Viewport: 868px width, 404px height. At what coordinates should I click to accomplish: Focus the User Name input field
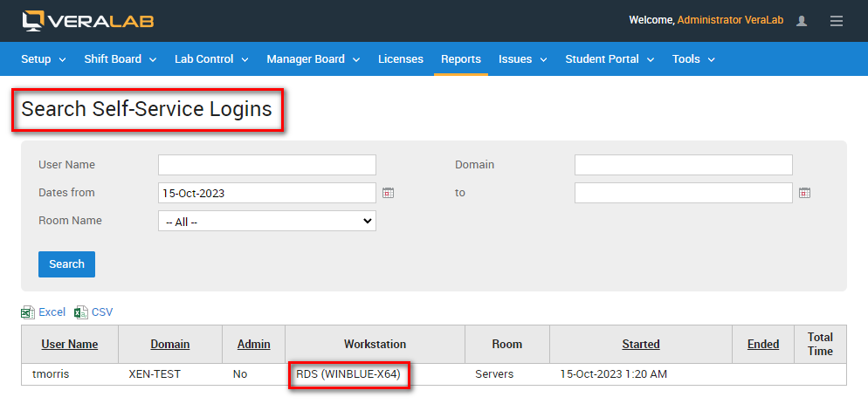coord(267,165)
